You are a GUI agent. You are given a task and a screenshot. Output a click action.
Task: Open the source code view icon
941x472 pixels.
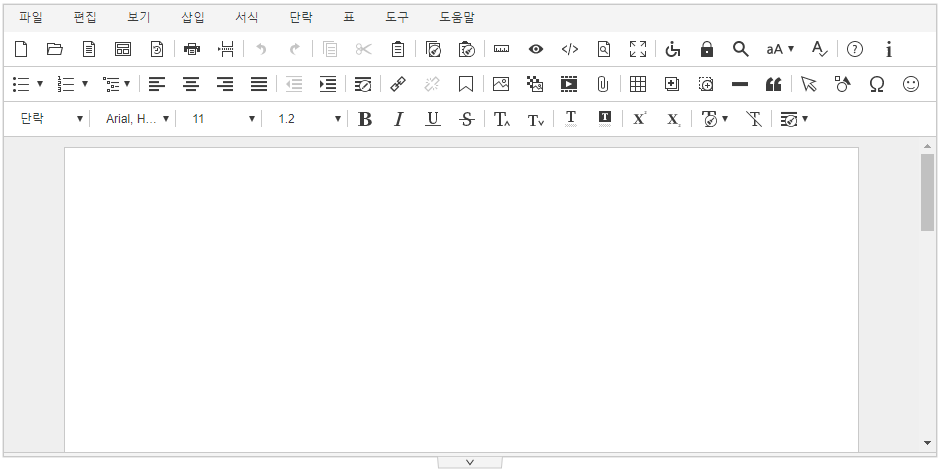[570, 49]
